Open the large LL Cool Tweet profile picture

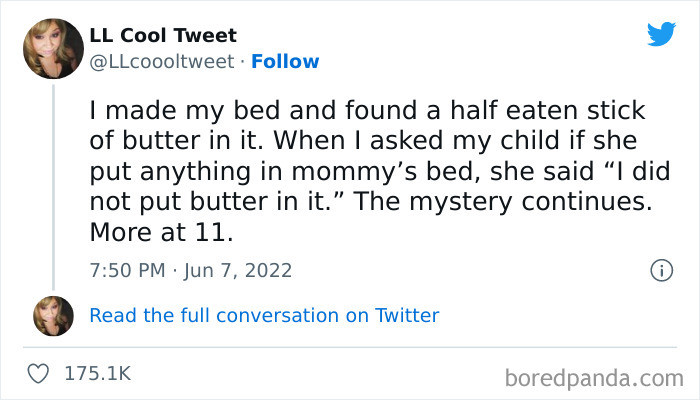point(52,49)
